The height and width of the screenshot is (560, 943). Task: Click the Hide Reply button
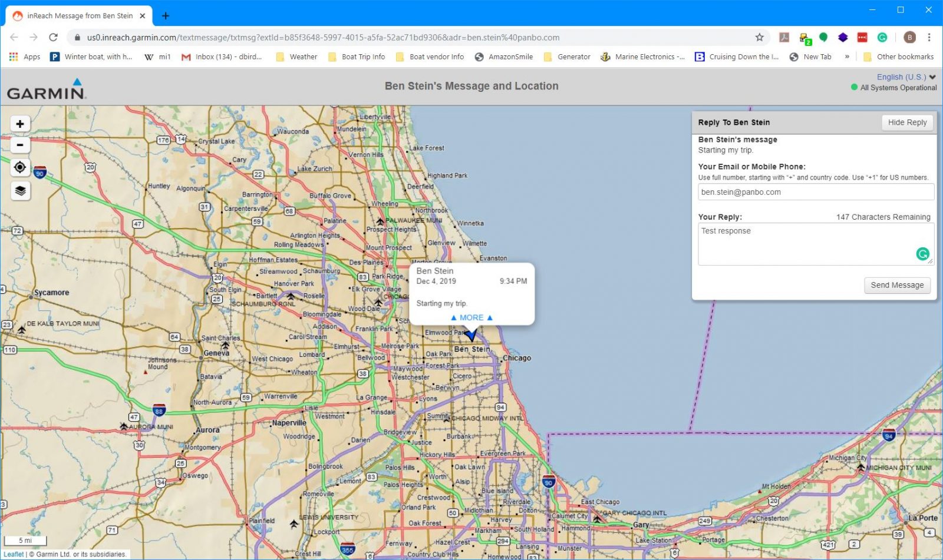907,122
